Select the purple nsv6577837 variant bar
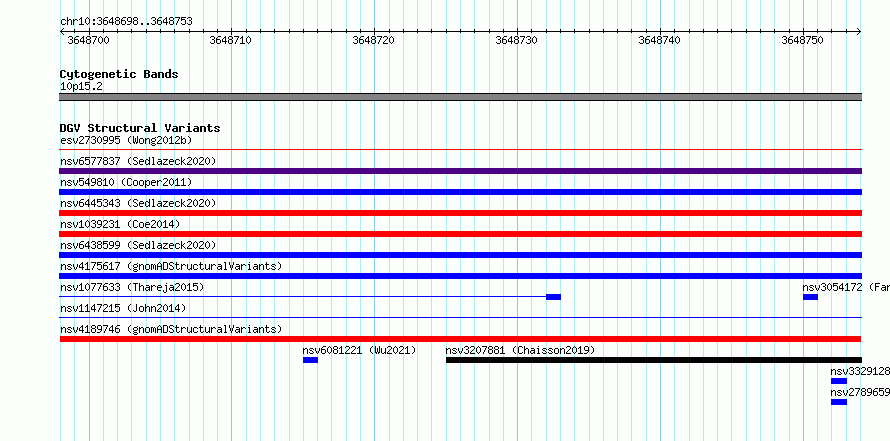 pos(460,171)
